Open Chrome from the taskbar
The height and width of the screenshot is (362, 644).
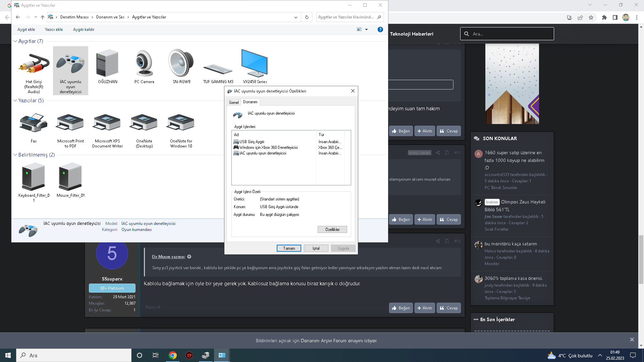tap(173, 355)
